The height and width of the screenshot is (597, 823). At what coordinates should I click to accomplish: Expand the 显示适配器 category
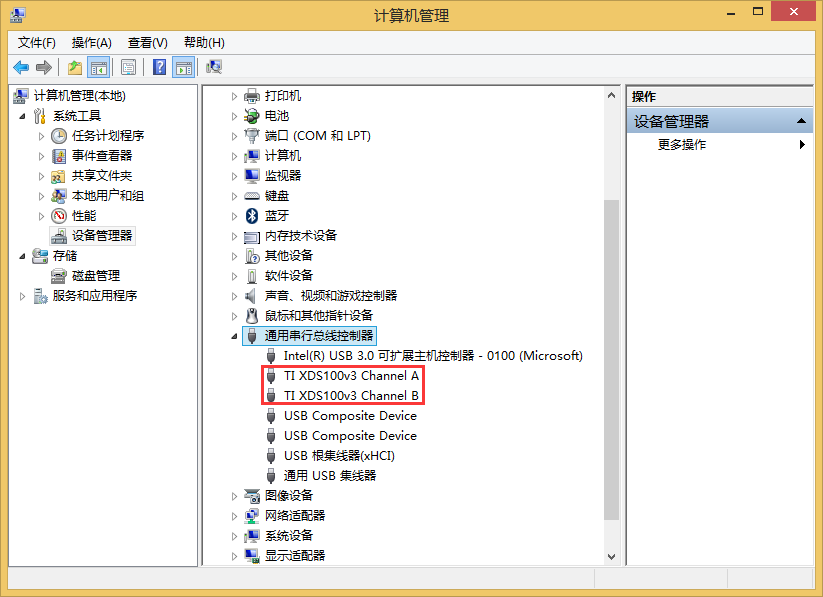point(234,556)
